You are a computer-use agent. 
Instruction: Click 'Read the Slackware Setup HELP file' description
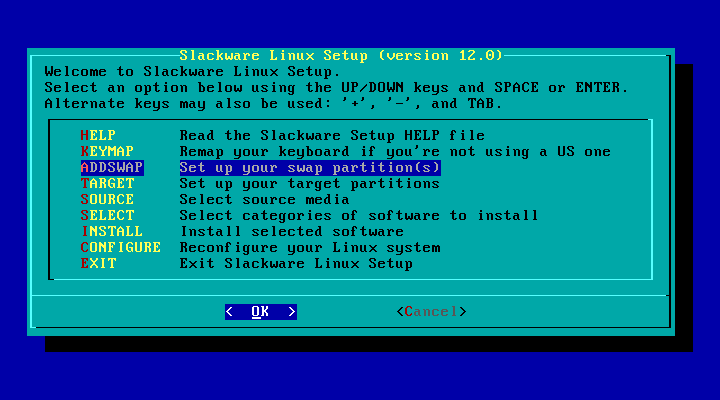coord(332,136)
